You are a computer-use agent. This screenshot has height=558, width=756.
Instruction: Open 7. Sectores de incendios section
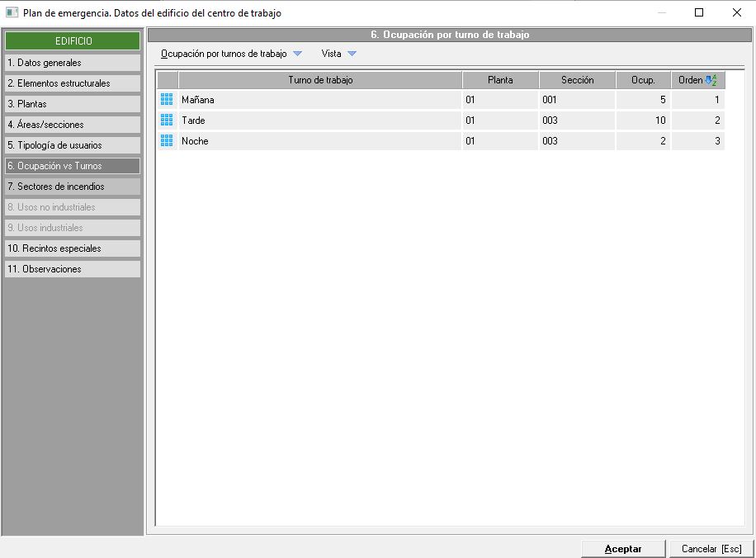tap(73, 187)
